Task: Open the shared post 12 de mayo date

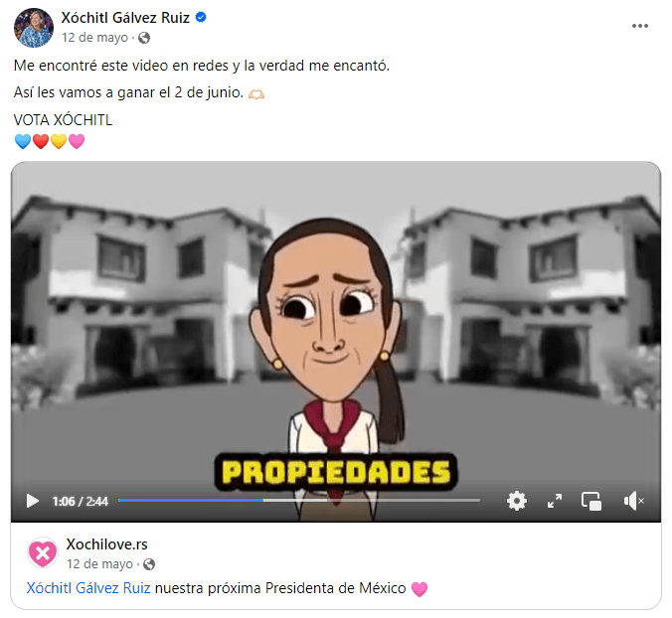Action: tap(99, 564)
